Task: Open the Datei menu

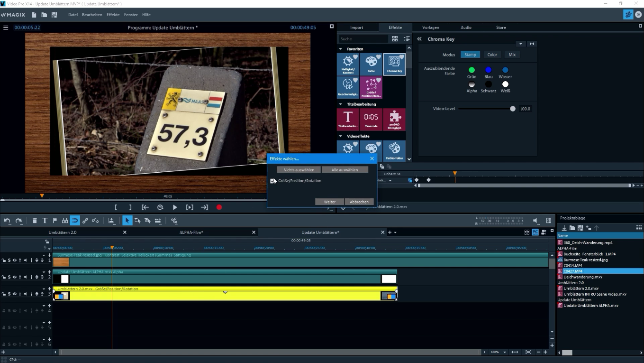Action: coord(73,15)
